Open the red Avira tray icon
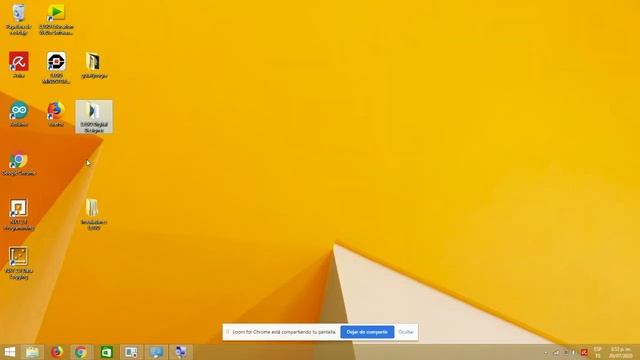Viewport: 640px width, 360px height. pos(584,352)
